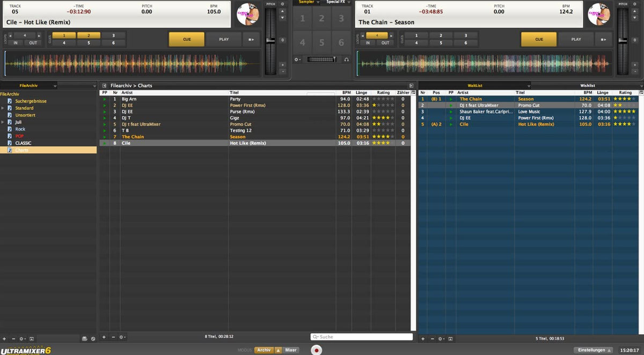Toggle cue point 3 on left deck
The image size is (644, 355).
(x=113, y=35)
